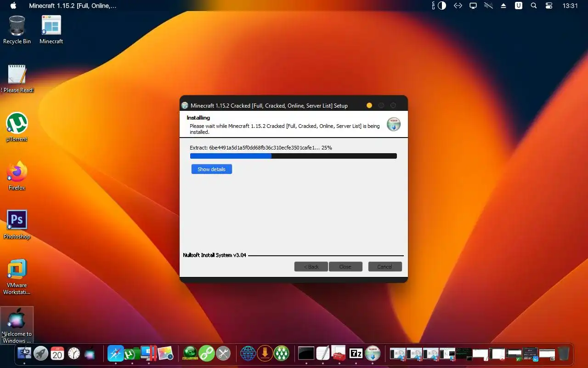Open the Trash can in the dock
588x368 pixels.
(564, 353)
